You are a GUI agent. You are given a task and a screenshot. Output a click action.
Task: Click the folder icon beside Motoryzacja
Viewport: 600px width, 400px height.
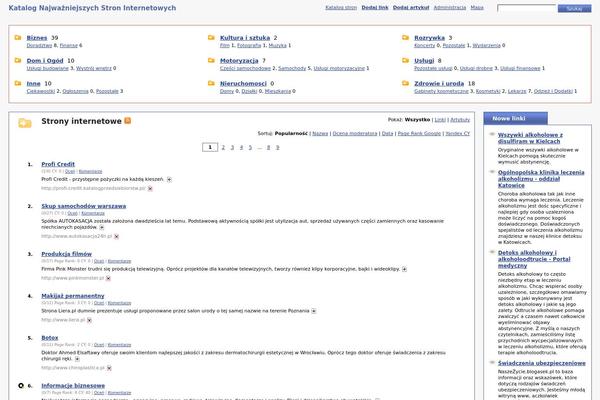coord(211,60)
